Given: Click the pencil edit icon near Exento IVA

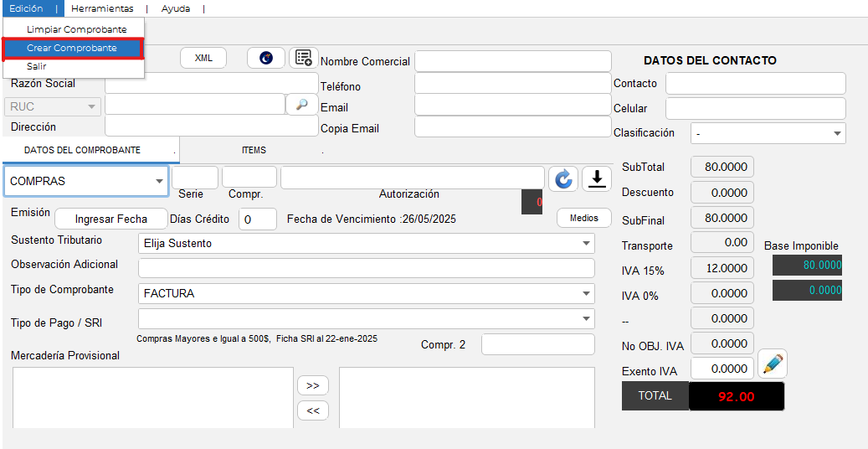Looking at the screenshot, I should 773,364.
